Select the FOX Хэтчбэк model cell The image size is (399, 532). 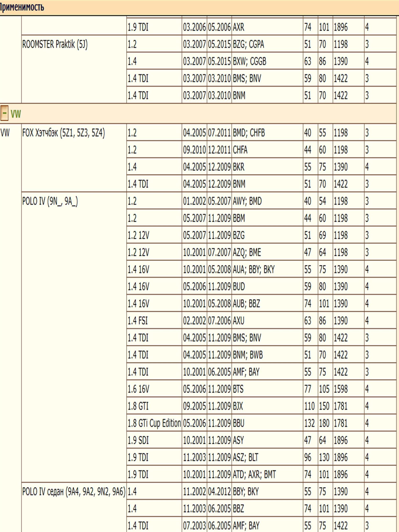click(64, 133)
